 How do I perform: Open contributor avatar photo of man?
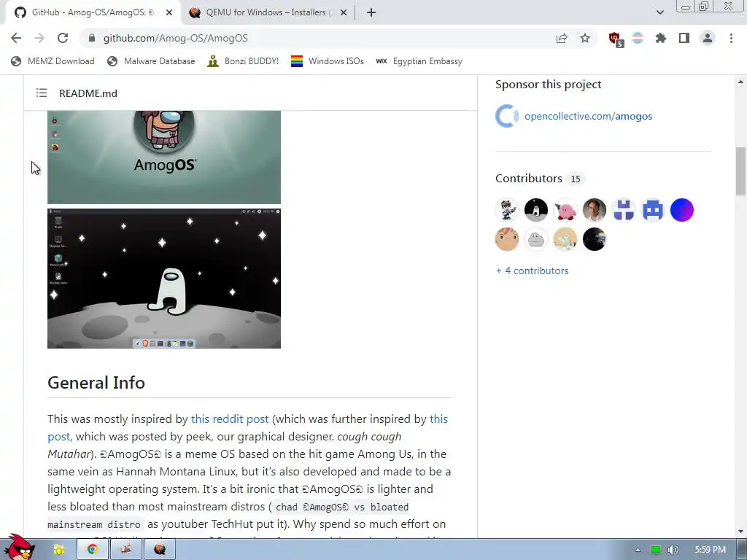click(x=594, y=210)
